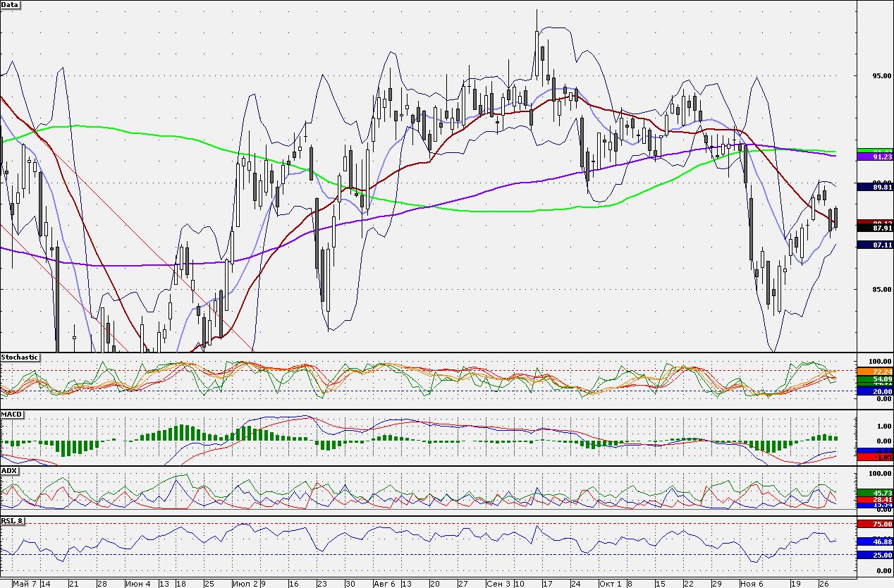
Task: Select the Stochastic indicator panel label
Action: pos(20,357)
